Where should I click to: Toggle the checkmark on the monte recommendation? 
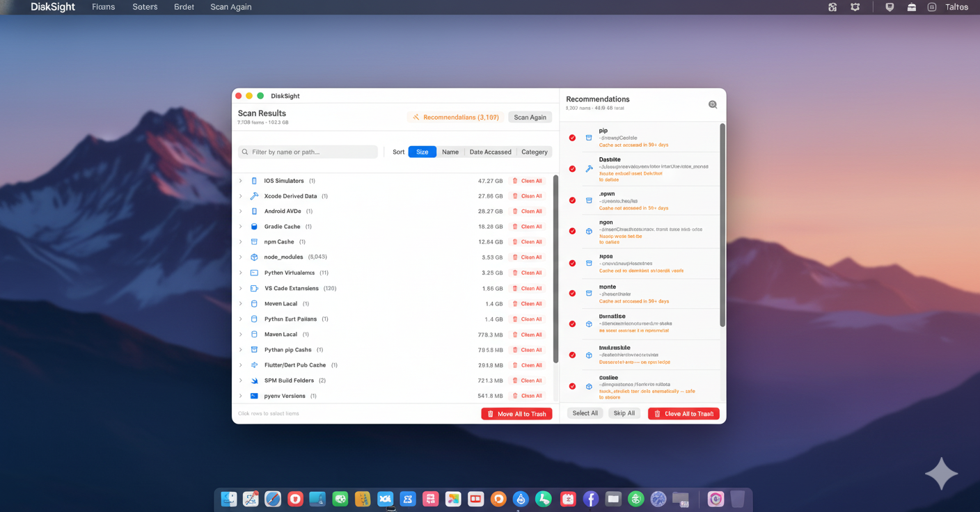(572, 293)
